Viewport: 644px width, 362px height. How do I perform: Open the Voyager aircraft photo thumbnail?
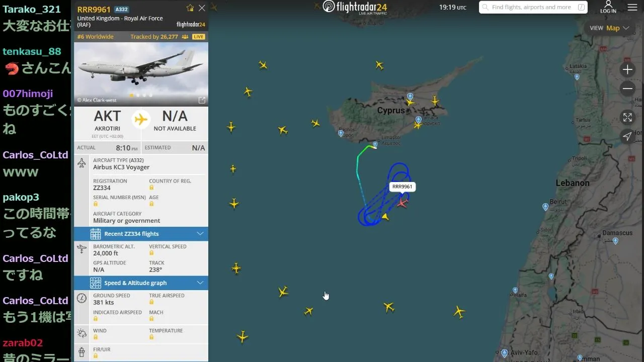pyautogui.click(x=141, y=73)
